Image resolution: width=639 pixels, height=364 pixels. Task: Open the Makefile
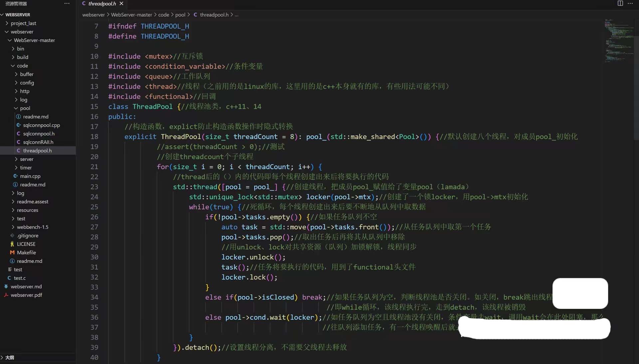click(x=38, y=253)
